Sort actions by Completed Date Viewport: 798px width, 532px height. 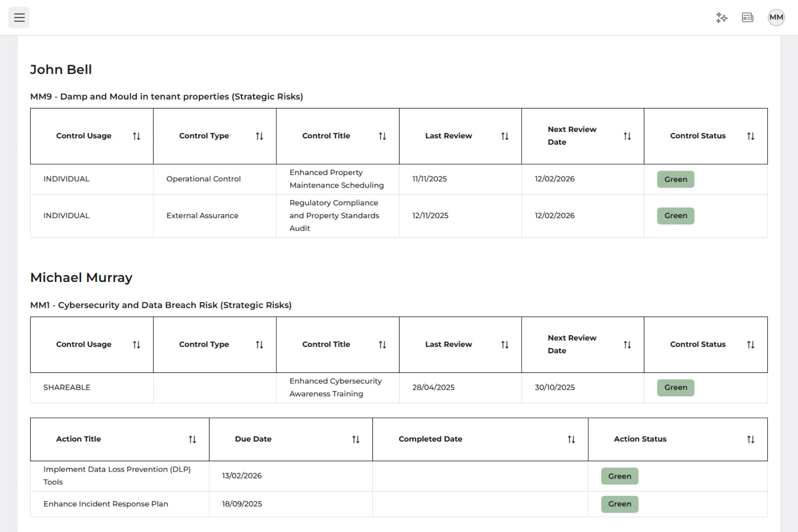571,439
